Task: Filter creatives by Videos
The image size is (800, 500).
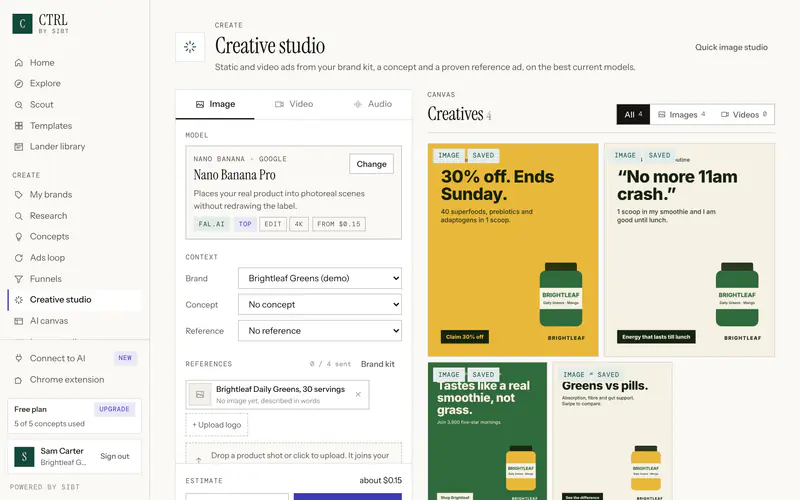Action: pos(744,114)
